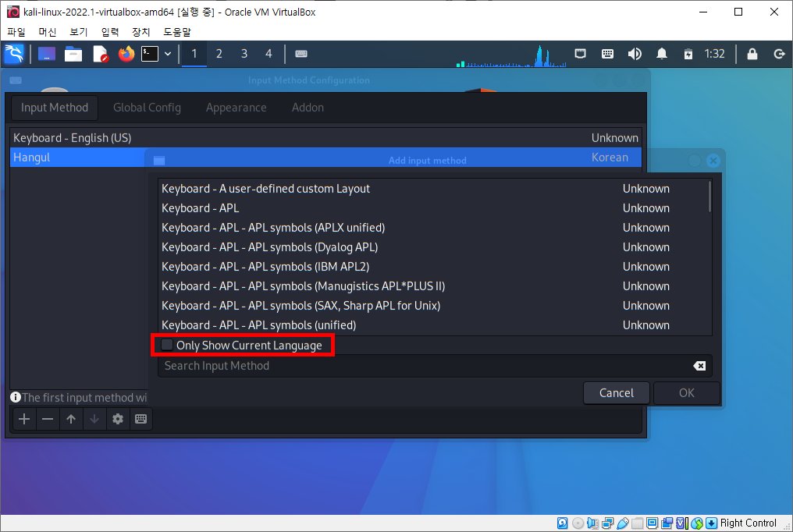Launch Firefox from the panel
The width and height of the screenshot is (793, 532).
coord(126,54)
